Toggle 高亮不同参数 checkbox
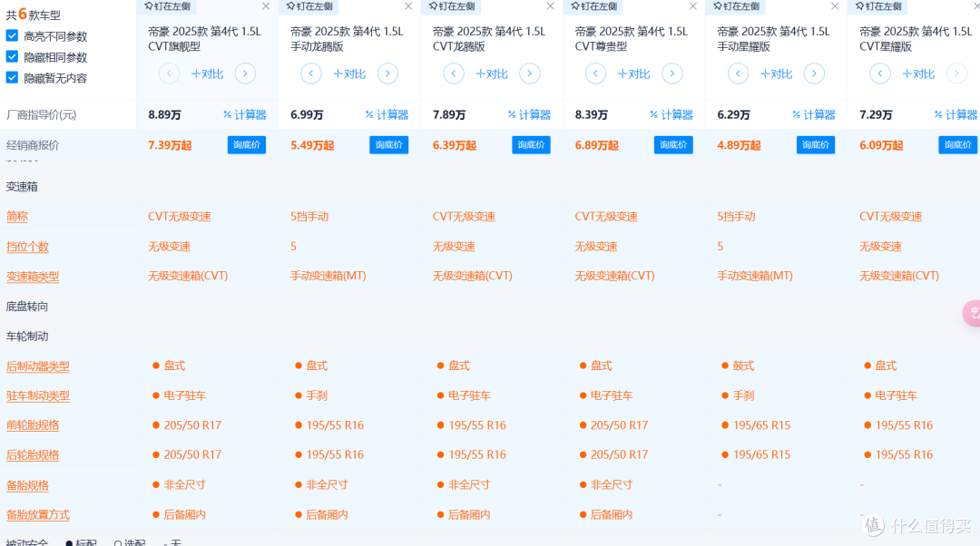 tap(12, 35)
